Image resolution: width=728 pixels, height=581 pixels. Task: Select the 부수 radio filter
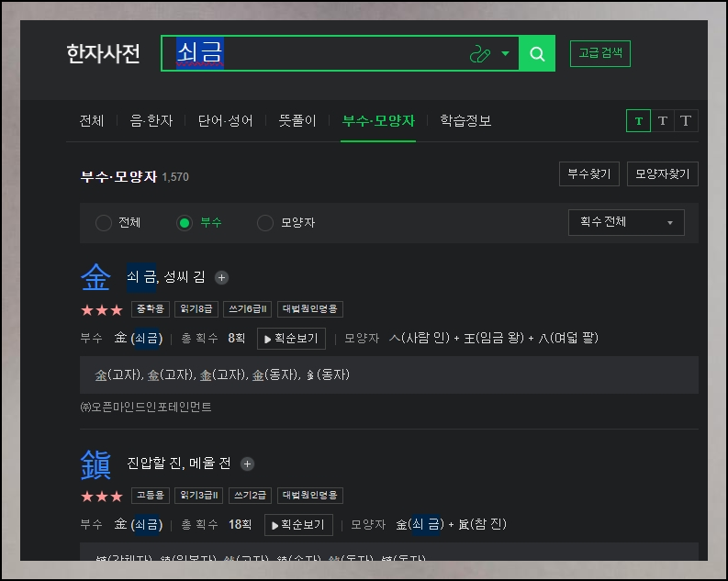click(185, 223)
